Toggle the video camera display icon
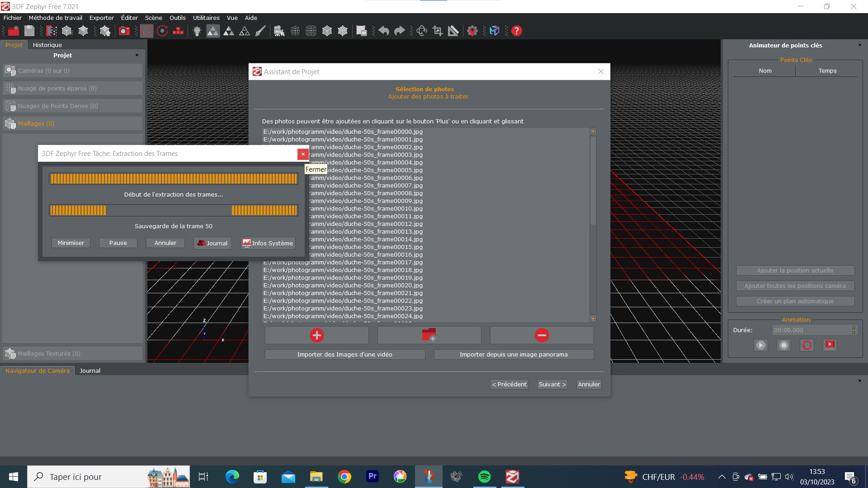The image size is (868, 488). [279, 31]
